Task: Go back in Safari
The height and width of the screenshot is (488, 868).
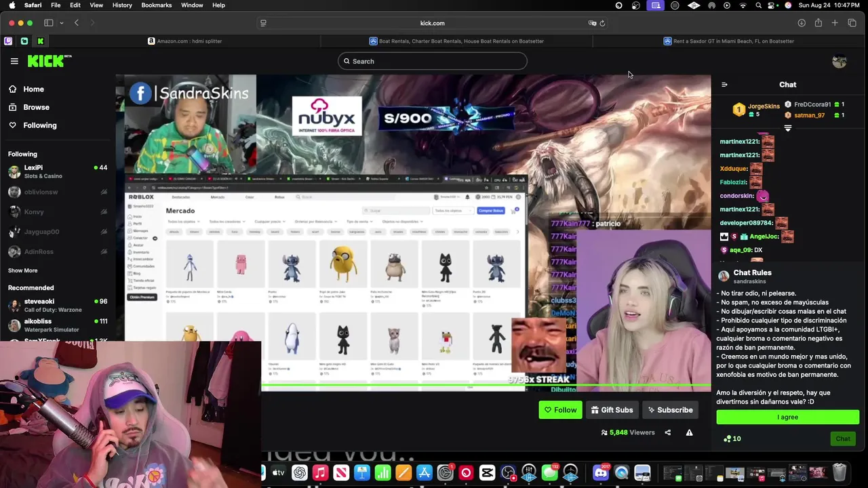Action: 77,23
